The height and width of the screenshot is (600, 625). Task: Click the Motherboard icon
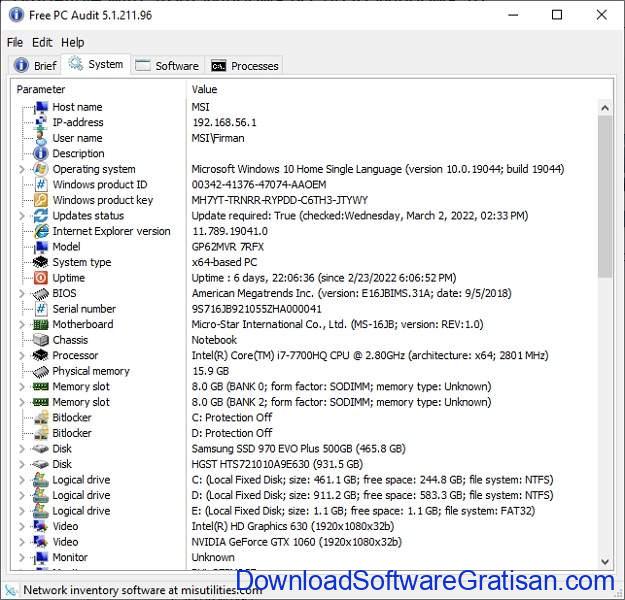point(41,325)
